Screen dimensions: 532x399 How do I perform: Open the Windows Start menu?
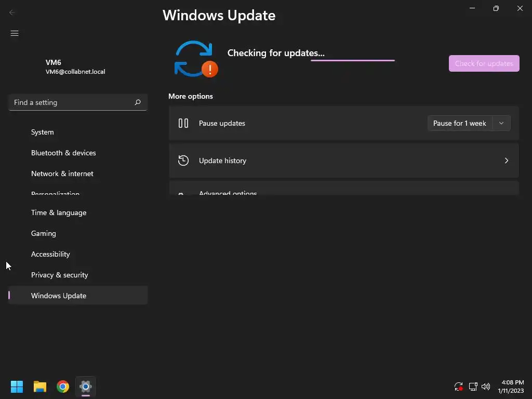tap(17, 387)
